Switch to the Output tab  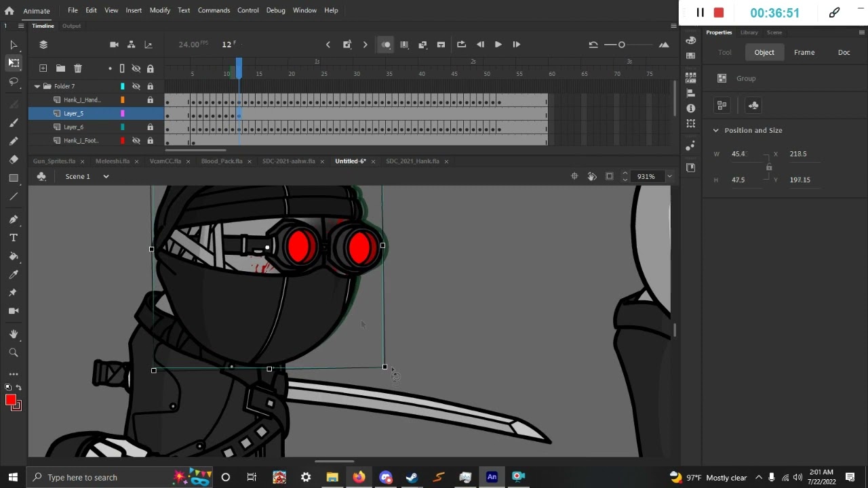(71, 26)
